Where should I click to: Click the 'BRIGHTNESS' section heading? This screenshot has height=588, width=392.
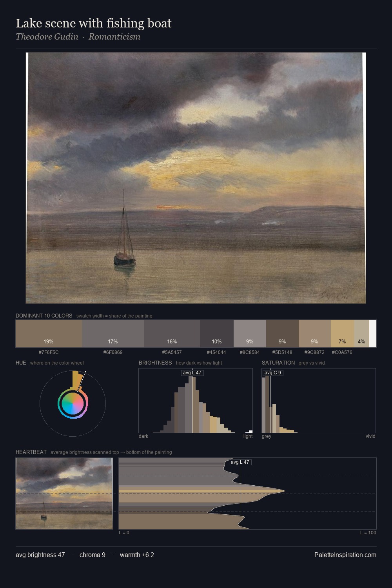coord(155,363)
